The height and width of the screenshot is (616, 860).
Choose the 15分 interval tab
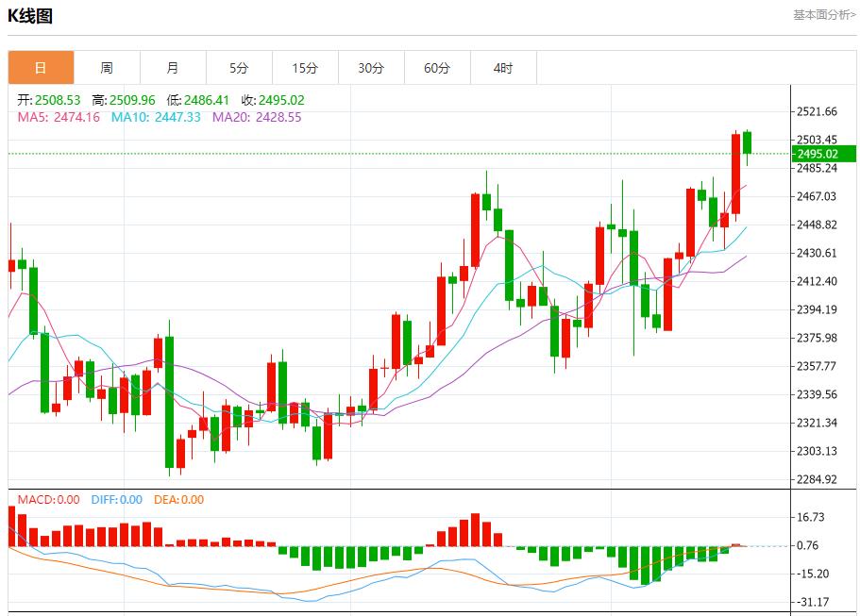coord(305,68)
